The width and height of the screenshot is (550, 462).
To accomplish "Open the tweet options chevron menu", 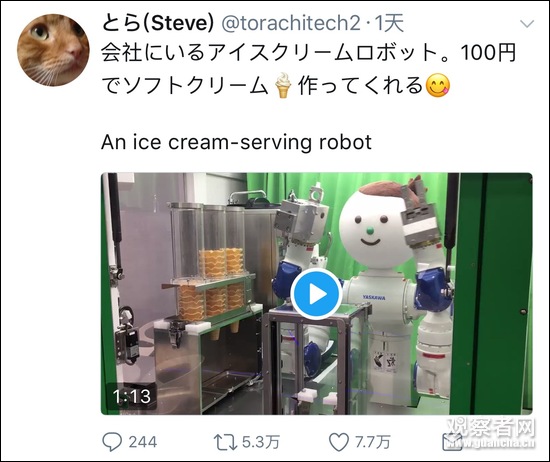I will [x=527, y=24].
